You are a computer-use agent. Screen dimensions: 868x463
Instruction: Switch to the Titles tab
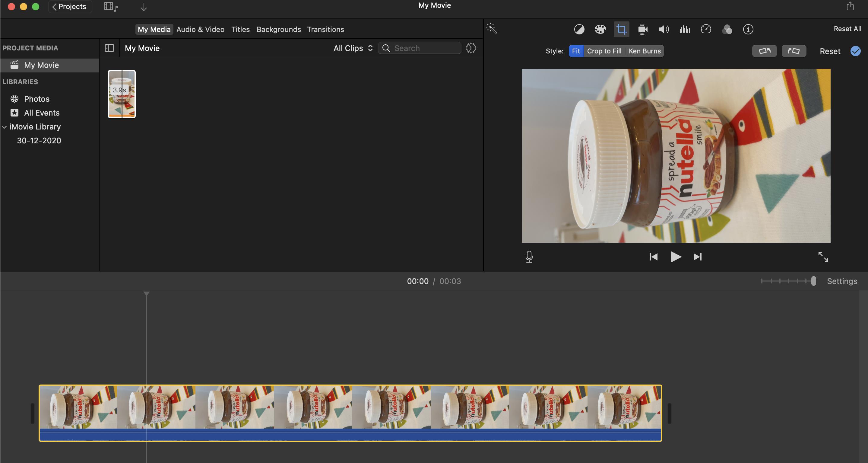(x=240, y=29)
